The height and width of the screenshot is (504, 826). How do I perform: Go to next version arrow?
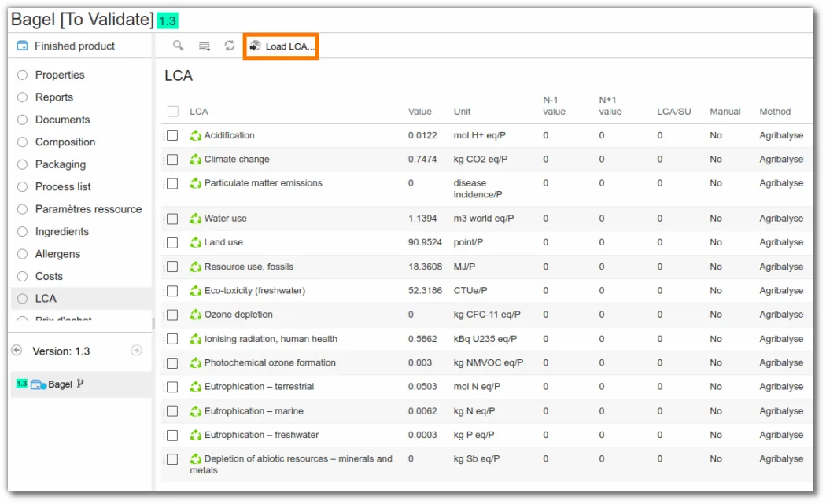136,350
